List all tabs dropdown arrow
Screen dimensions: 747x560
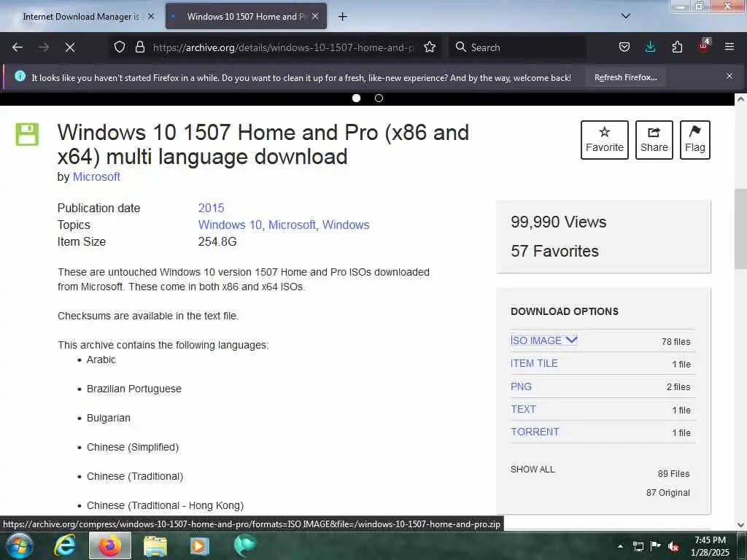[626, 16]
